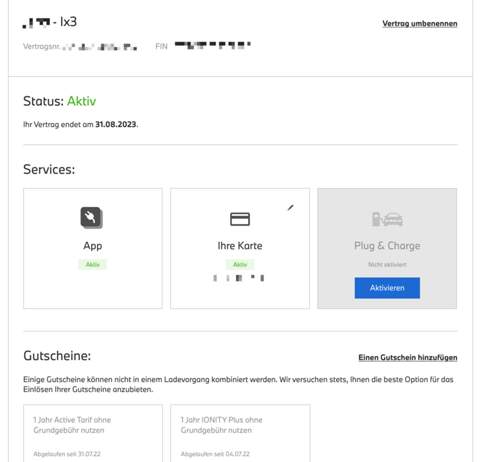Click the contract end date 31.08.2023
The width and height of the screenshot is (500, 462).
tap(116, 124)
